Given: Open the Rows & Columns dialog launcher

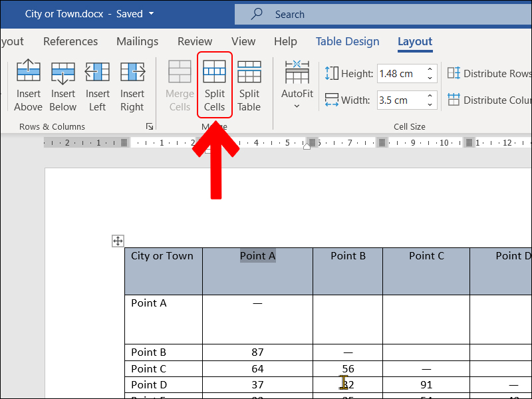Looking at the screenshot, I should pos(150,126).
